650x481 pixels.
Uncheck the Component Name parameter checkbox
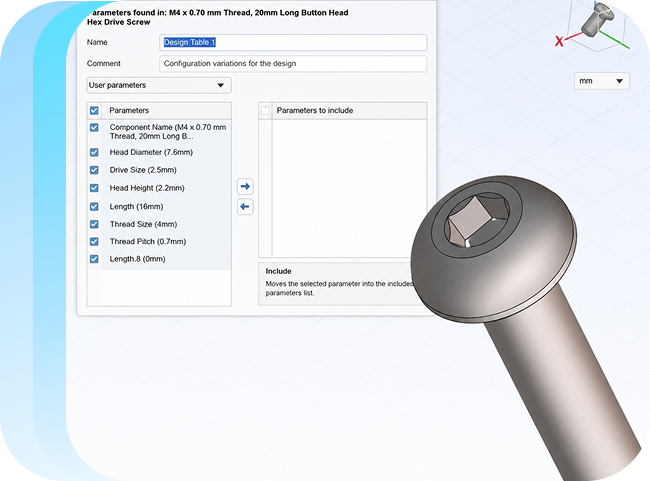pyautogui.click(x=94, y=127)
